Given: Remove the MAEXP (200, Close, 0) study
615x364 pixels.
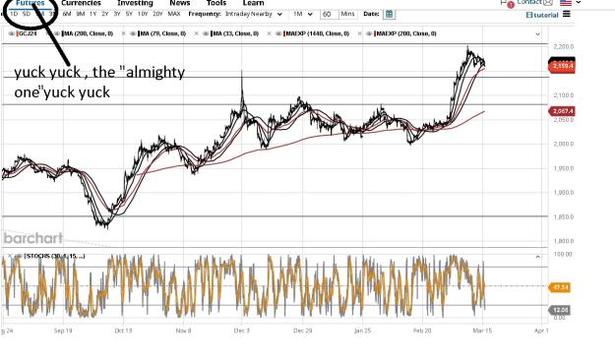Looking at the screenshot, I should (360, 33).
